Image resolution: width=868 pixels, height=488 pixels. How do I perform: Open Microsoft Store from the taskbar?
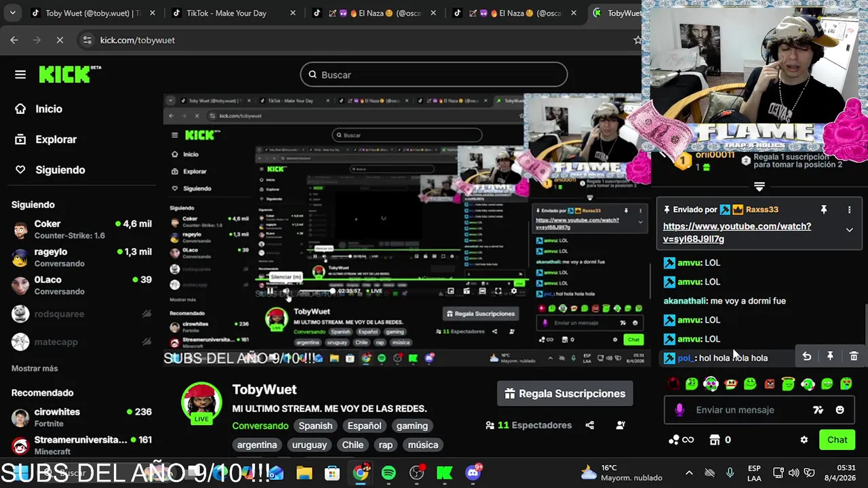click(x=332, y=472)
